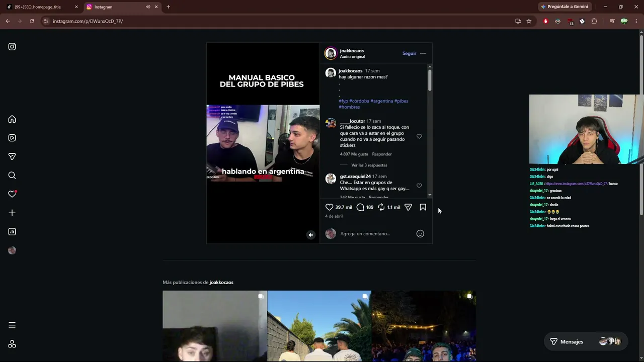
Task: Open the Meta apps icon at sidebar bottom
Action: point(12,344)
